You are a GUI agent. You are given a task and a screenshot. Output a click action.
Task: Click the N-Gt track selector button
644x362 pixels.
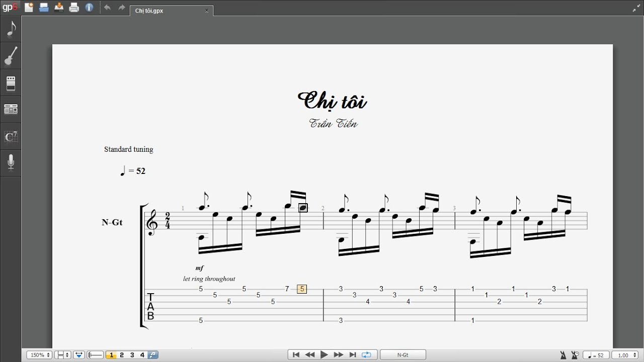pos(403,355)
